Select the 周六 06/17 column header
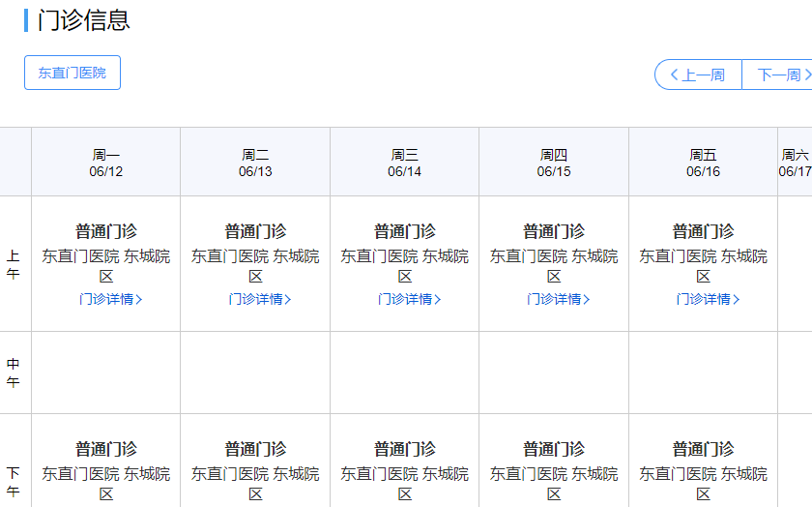 pos(795,163)
